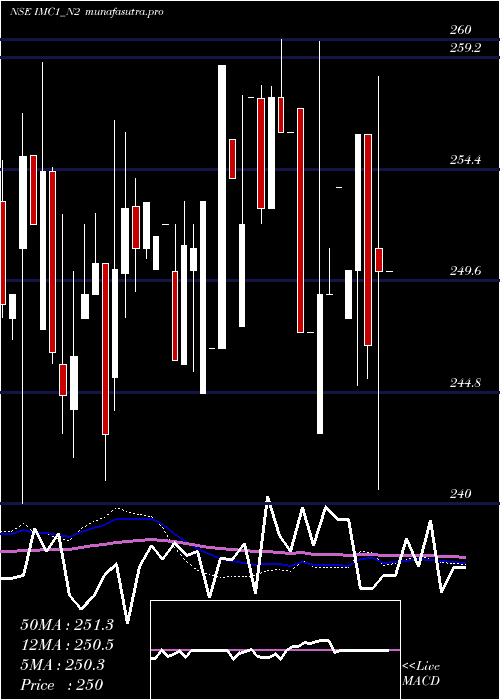
Task: Click the 50MA : 251.3 value
Action: tap(67, 625)
